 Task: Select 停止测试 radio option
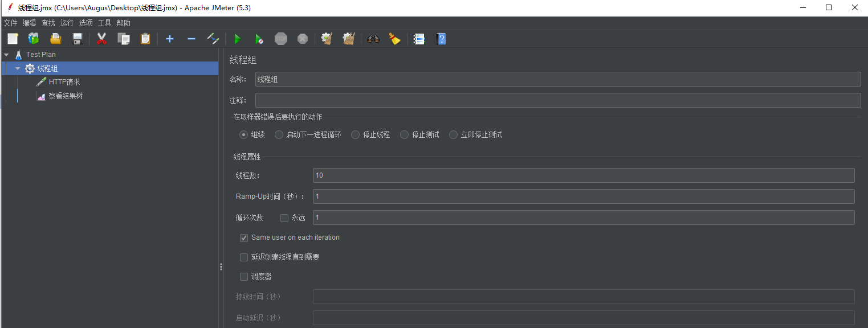pos(404,135)
